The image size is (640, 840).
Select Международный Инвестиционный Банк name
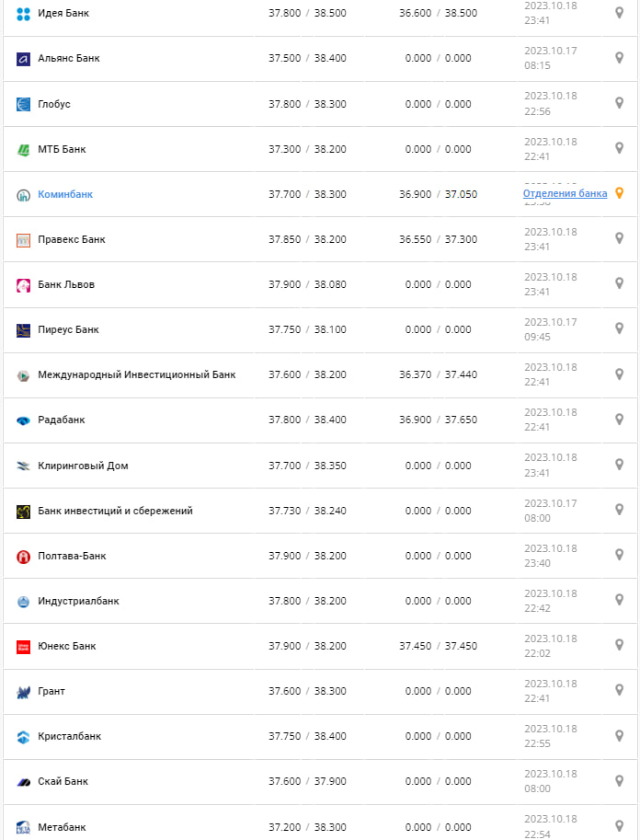pos(136,374)
